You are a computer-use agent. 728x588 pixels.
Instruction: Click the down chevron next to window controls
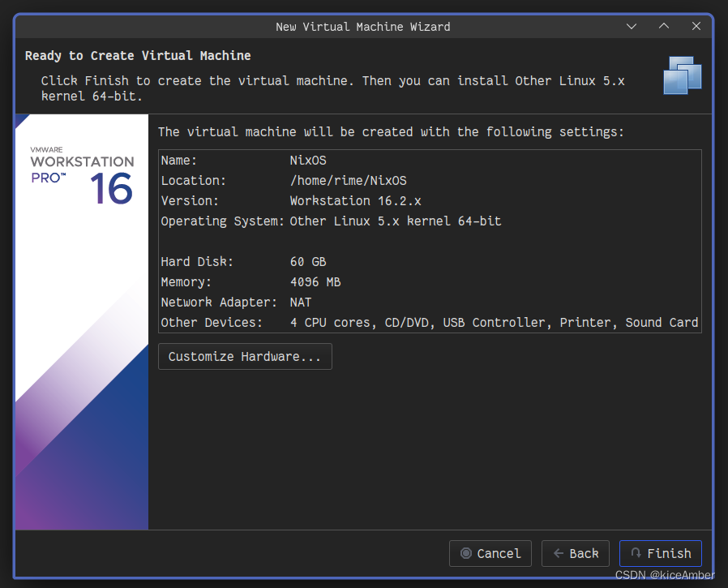tap(632, 26)
